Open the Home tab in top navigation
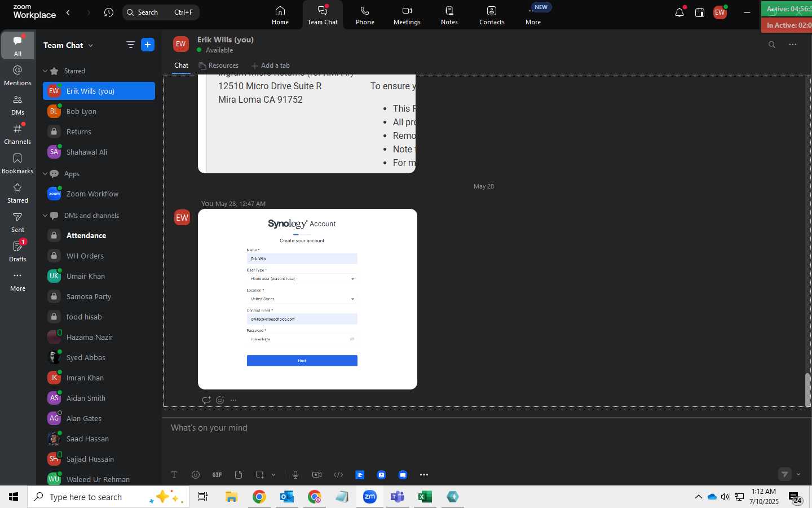Image resolution: width=812 pixels, height=508 pixels. tap(280, 15)
